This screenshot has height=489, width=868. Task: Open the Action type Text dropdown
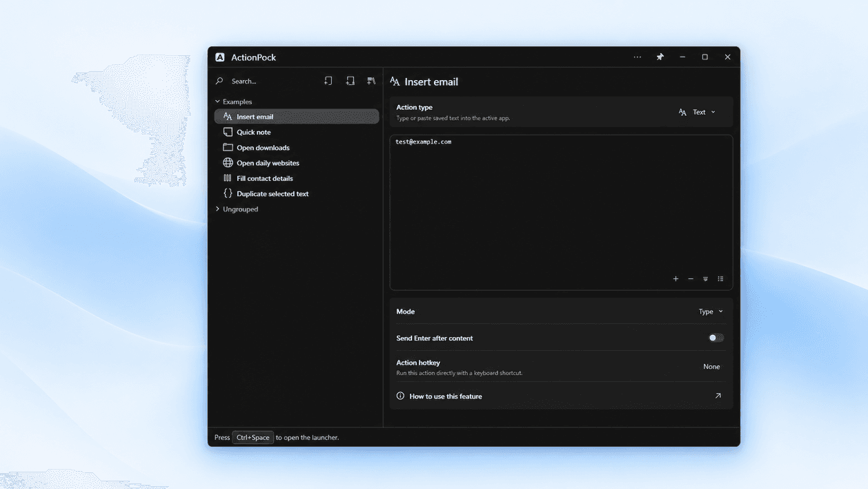(x=698, y=112)
